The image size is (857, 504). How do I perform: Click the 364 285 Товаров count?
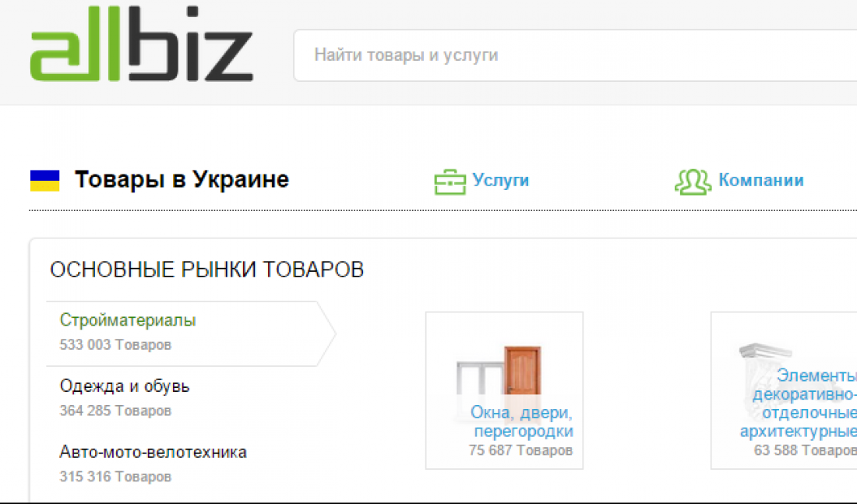click(x=115, y=411)
